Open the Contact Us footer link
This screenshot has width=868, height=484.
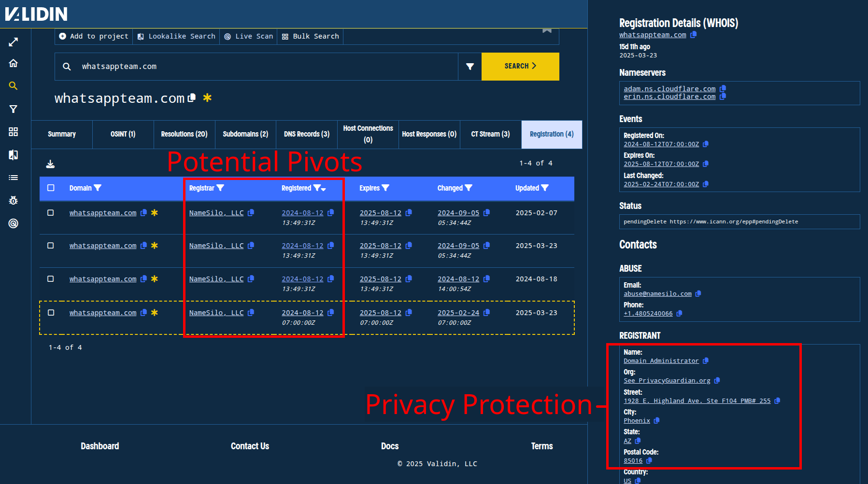click(x=250, y=446)
